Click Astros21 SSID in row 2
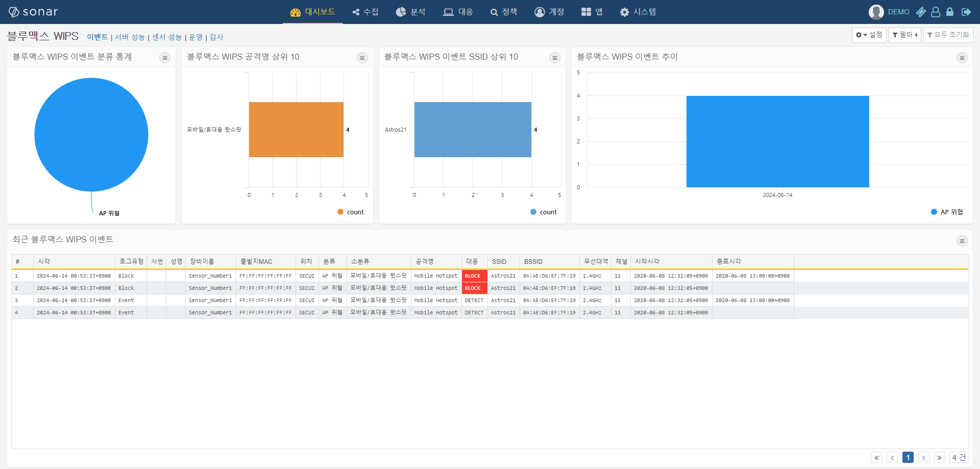The width and height of the screenshot is (980, 469). click(503, 288)
